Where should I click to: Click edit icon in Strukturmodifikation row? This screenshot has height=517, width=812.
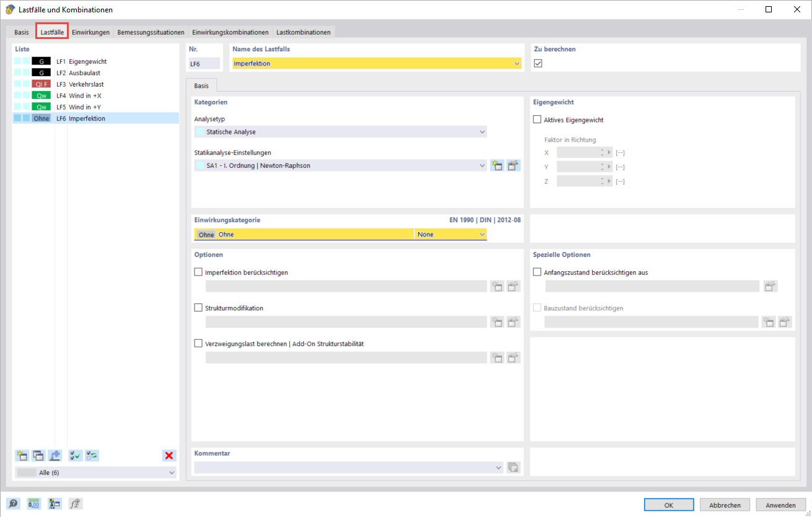(x=513, y=321)
